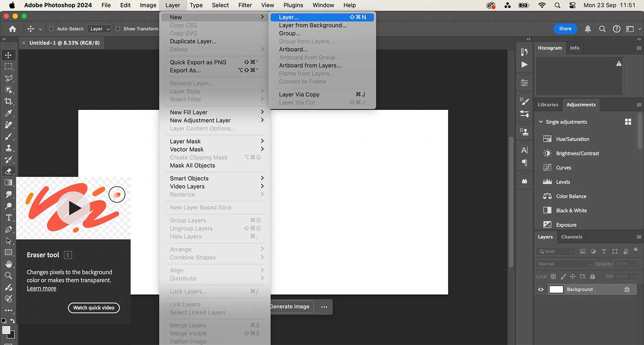Select the Eyedropper tool
Screen dimensions: 644x345
click(8, 113)
